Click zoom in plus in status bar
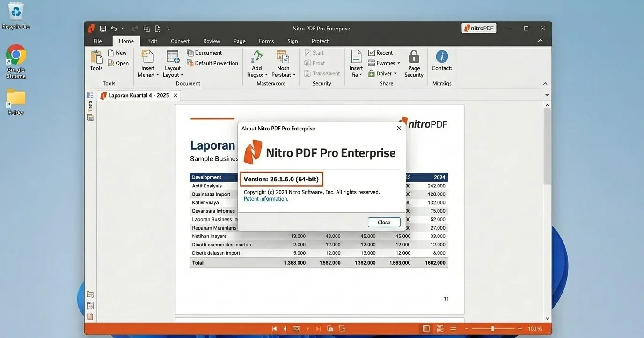Image resolution: width=644 pixels, height=338 pixels. point(520,329)
